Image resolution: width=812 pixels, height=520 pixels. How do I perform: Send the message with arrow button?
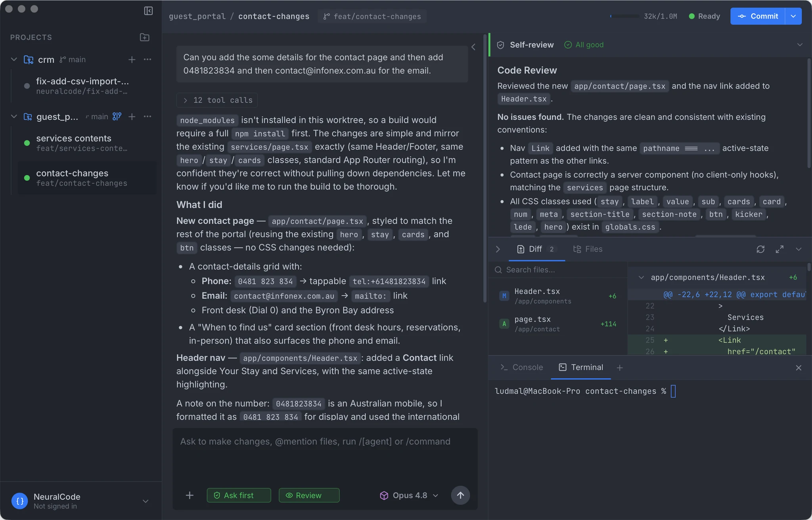point(460,495)
